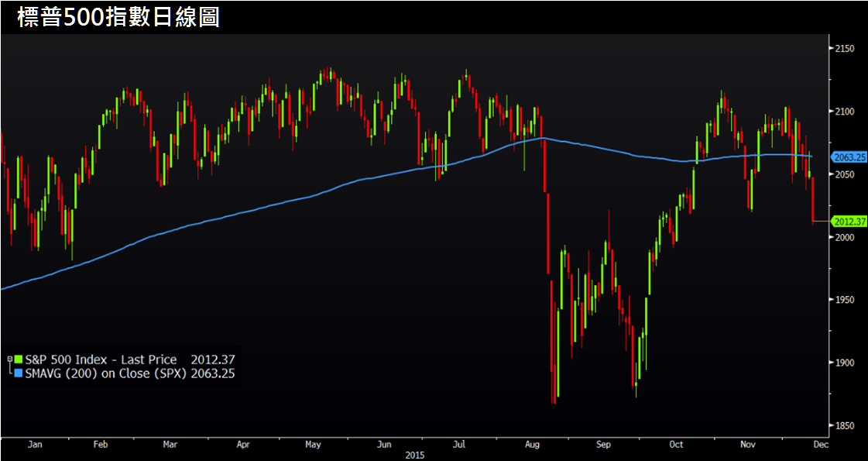Click the 2015 year label
Viewport: 868px width, 461px height.
[x=417, y=456]
